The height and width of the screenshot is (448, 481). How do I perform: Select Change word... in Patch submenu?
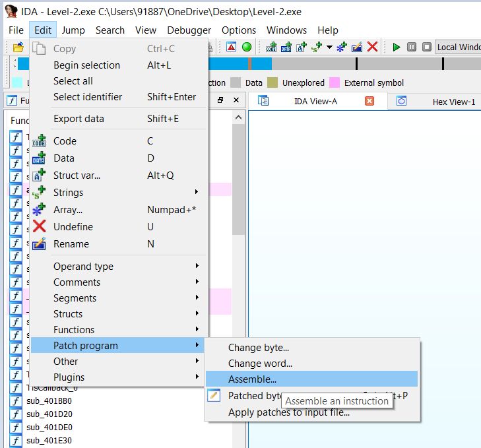311,364
